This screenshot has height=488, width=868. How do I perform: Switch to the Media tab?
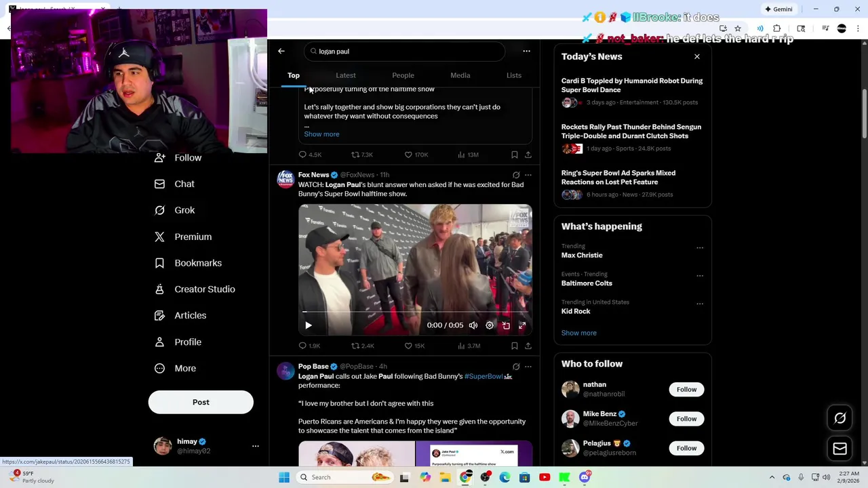460,75
